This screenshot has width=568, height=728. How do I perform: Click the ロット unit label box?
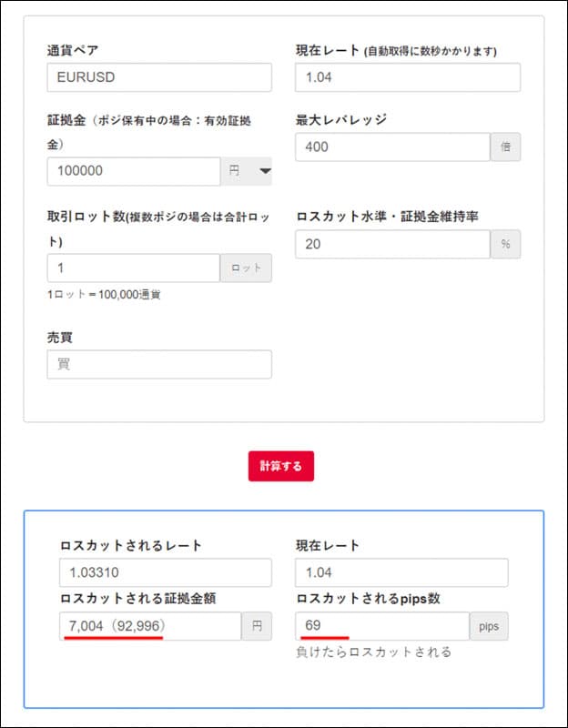[246, 268]
